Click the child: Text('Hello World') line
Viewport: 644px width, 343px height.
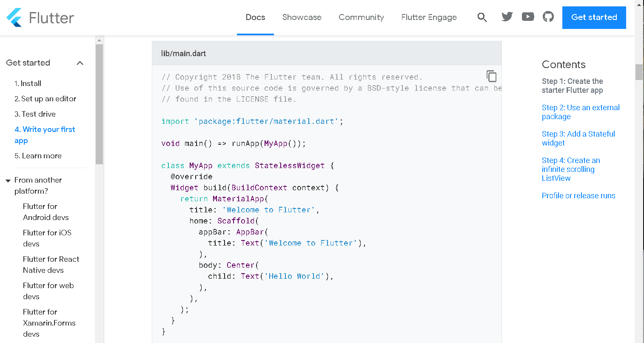(271, 276)
